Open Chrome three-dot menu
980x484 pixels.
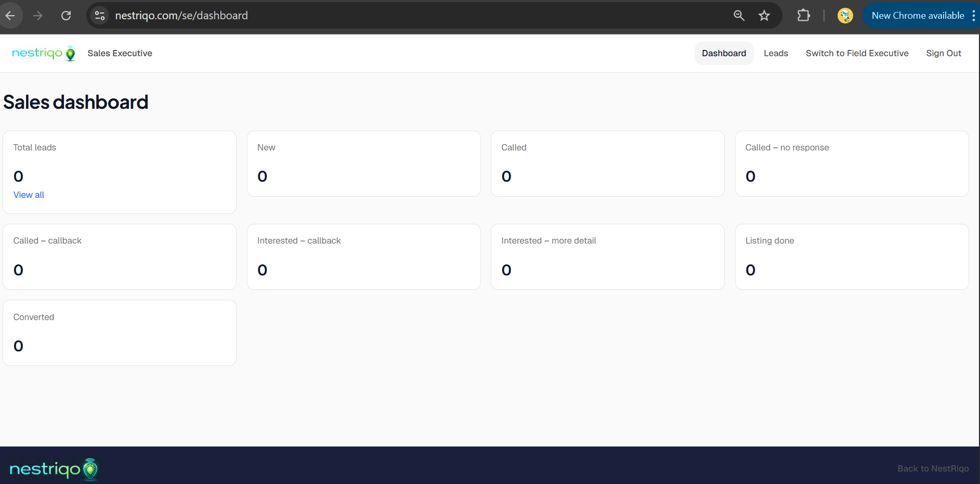click(973, 16)
